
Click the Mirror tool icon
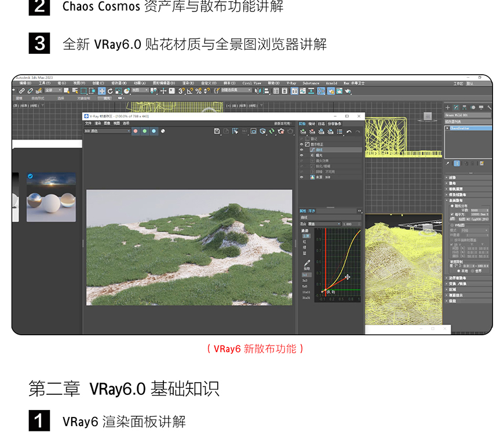(x=257, y=91)
